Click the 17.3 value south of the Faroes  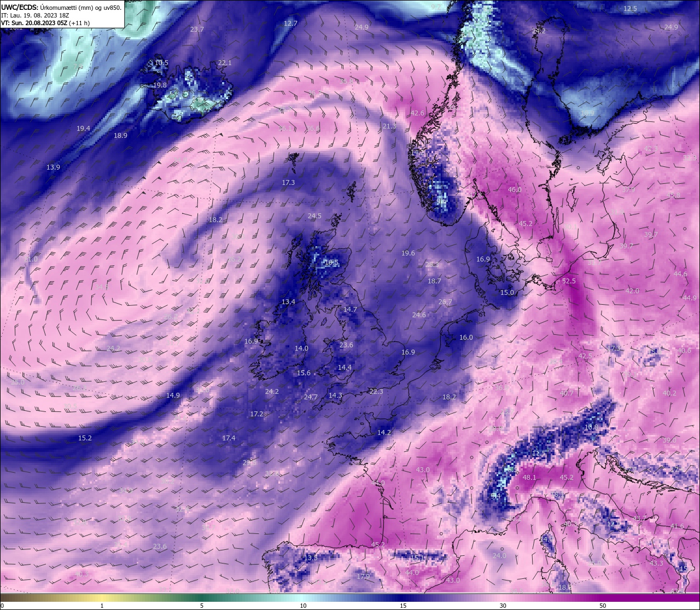tap(288, 183)
